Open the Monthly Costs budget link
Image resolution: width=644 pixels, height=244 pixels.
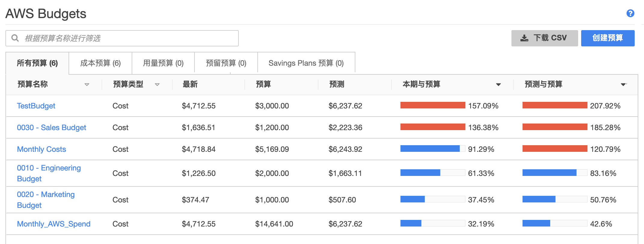(x=41, y=149)
